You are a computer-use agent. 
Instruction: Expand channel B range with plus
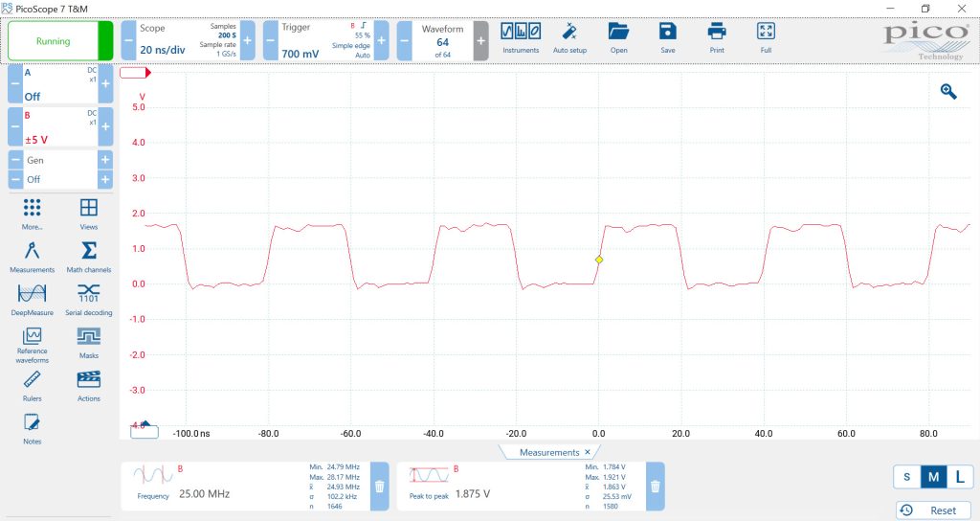point(105,126)
